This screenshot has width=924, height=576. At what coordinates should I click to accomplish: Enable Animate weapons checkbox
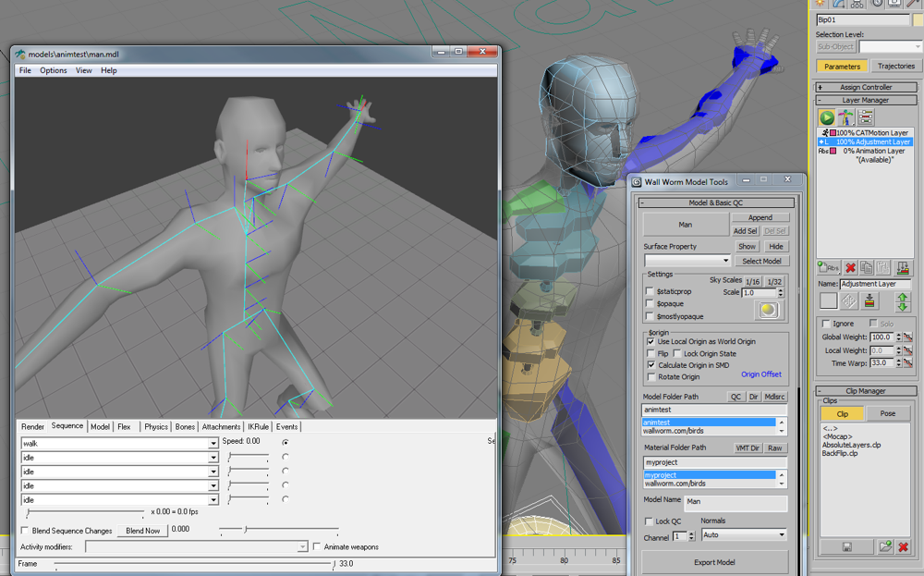[x=317, y=546]
